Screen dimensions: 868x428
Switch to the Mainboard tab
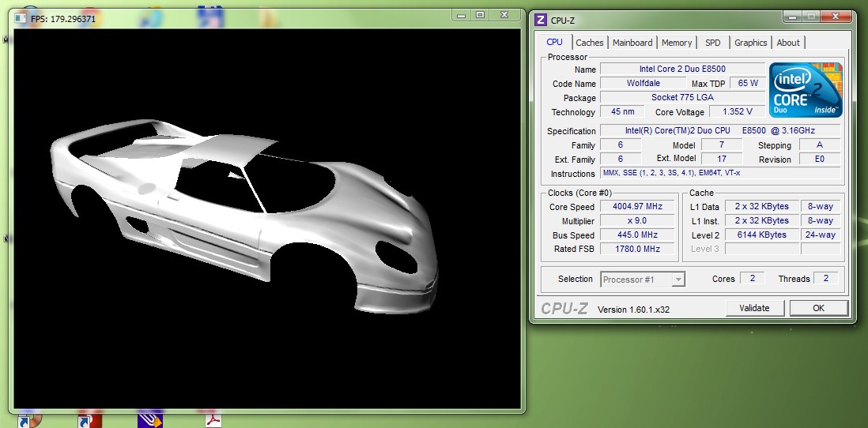[x=632, y=43]
